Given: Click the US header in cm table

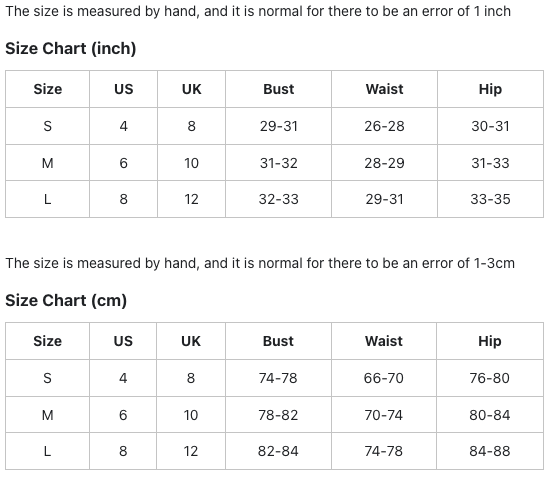Looking at the screenshot, I should 123,341.
